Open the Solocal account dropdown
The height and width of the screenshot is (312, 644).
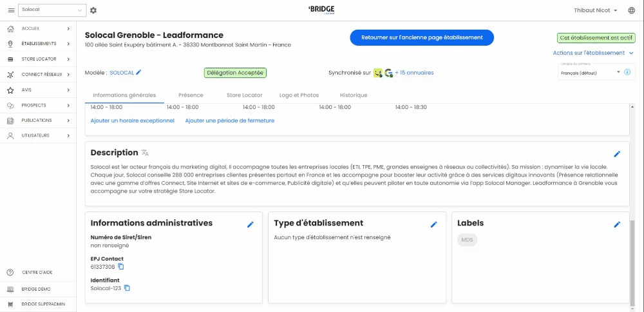tap(52, 10)
